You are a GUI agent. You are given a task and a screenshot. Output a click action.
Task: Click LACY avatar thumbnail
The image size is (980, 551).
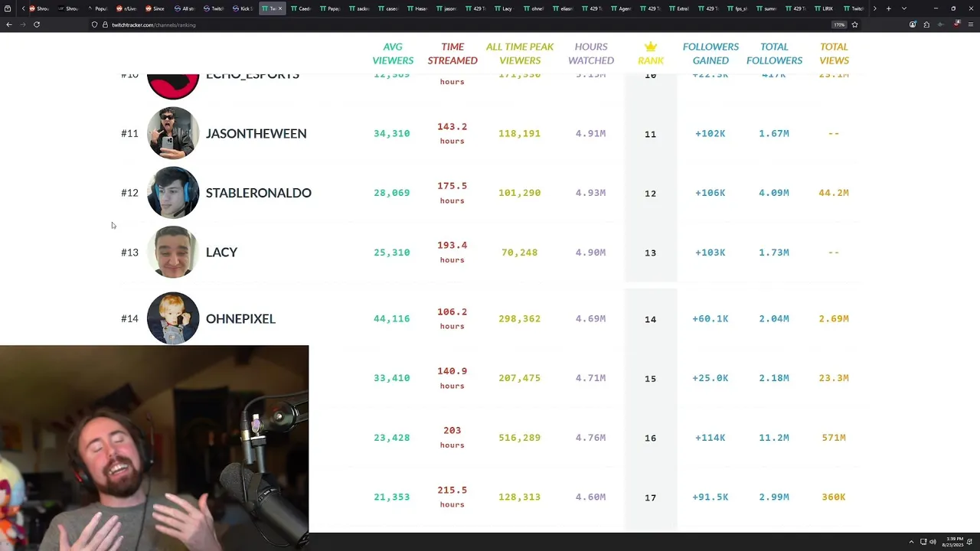click(x=173, y=253)
